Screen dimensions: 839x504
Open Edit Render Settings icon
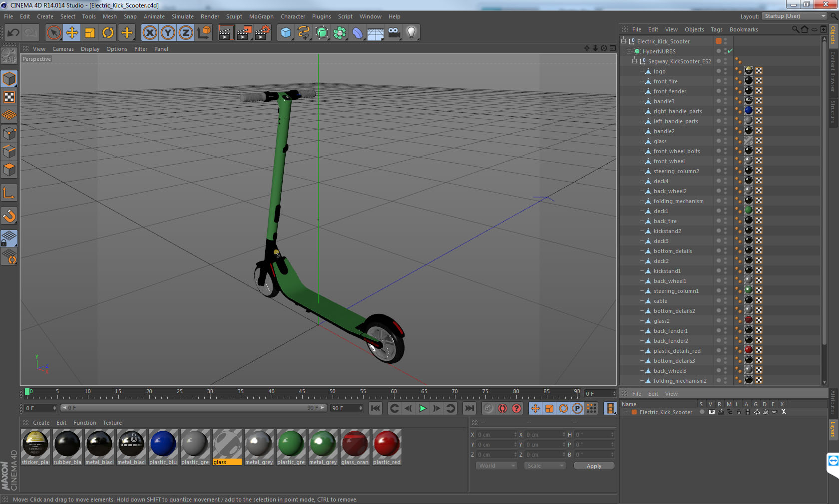click(262, 33)
